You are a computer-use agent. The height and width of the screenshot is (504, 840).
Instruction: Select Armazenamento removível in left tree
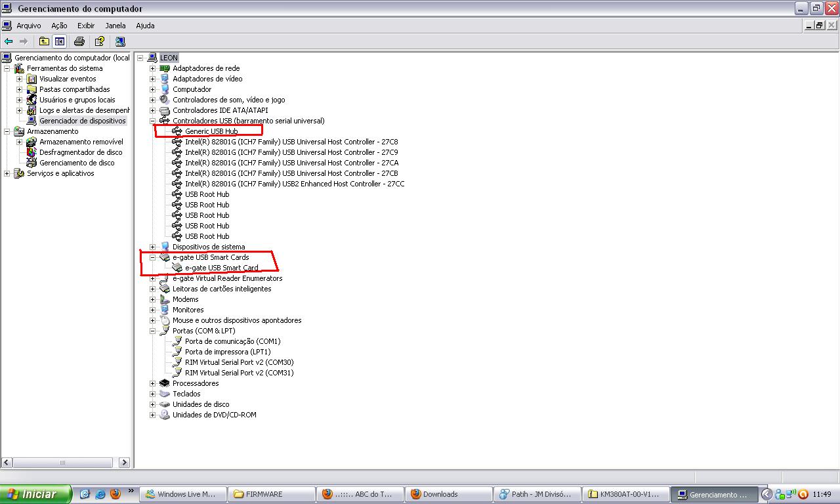click(x=81, y=142)
